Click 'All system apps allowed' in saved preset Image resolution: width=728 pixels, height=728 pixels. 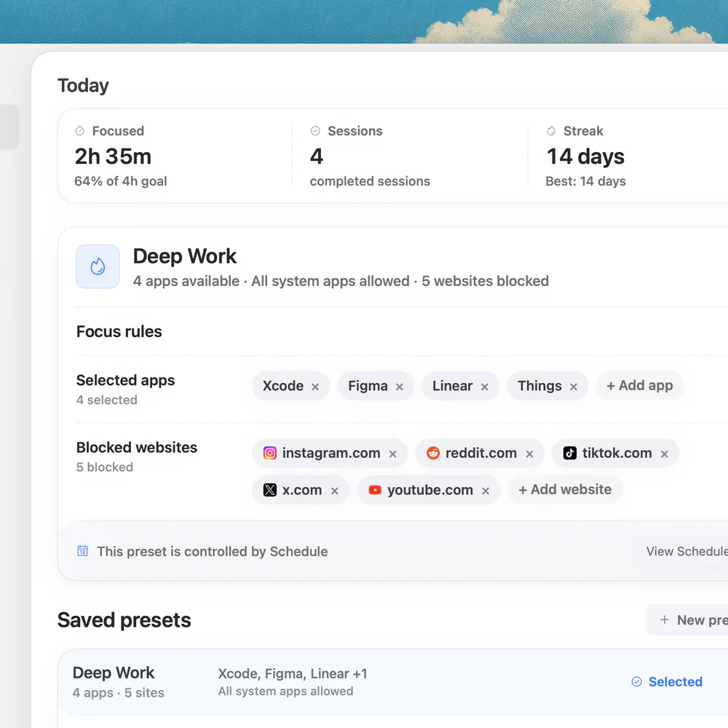click(x=285, y=692)
